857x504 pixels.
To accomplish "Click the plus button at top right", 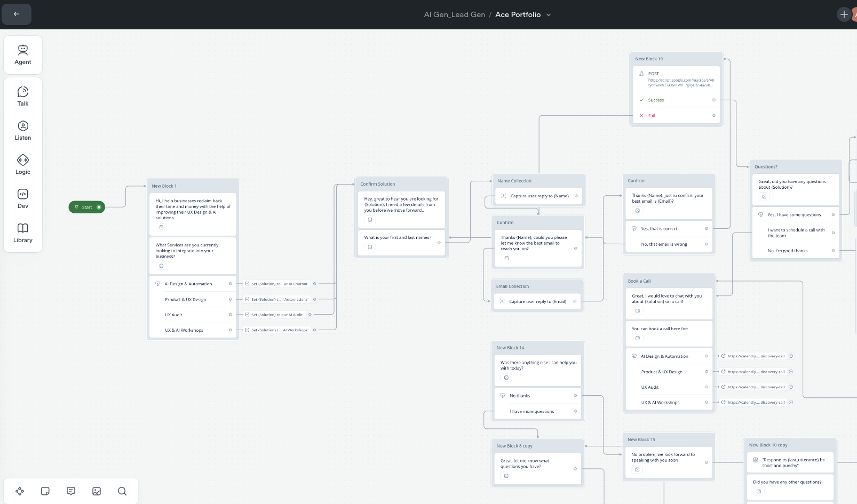I will [844, 14].
